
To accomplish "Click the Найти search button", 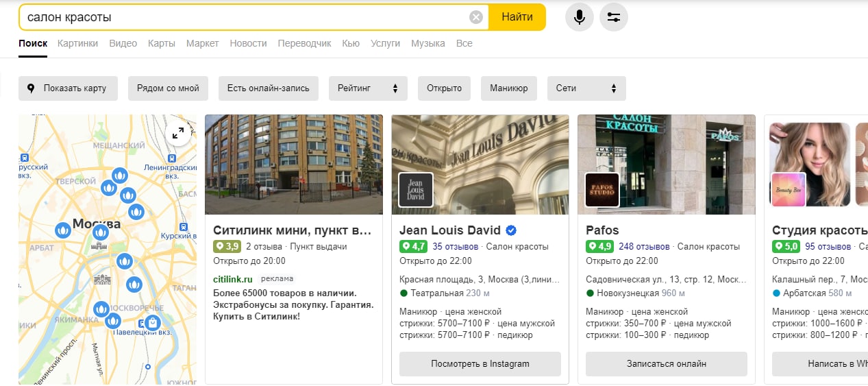I will (x=517, y=17).
